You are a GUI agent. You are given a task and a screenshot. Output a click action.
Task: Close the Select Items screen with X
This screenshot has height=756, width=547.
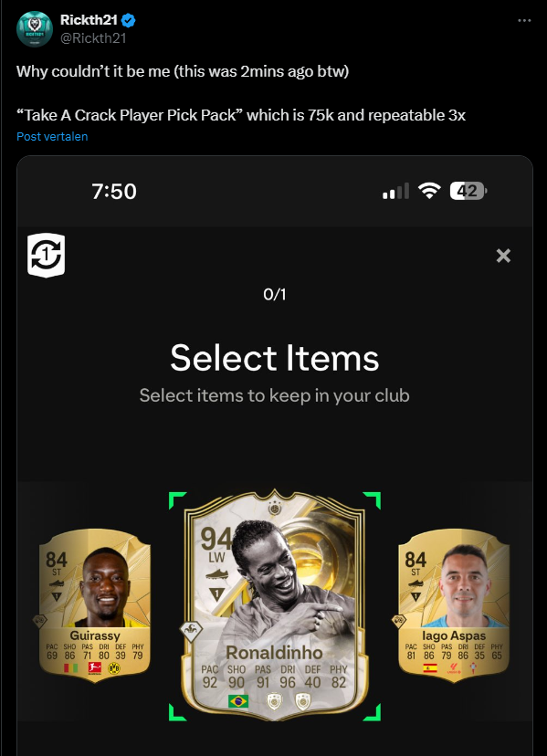click(x=503, y=256)
